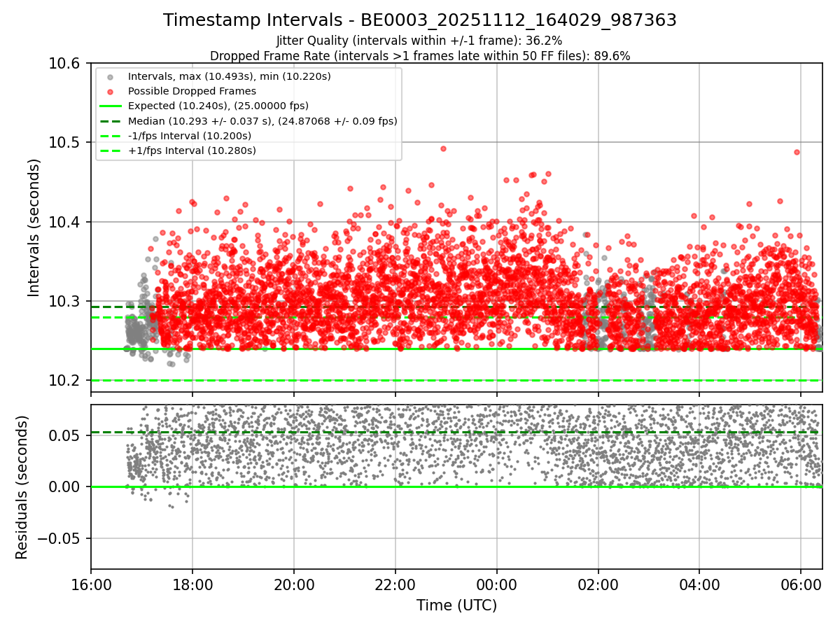This screenshot has height=630, width=840.
Task: Select legend entry 'Possible Dropped Frames'
Action: pyautogui.click(x=192, y=91)
